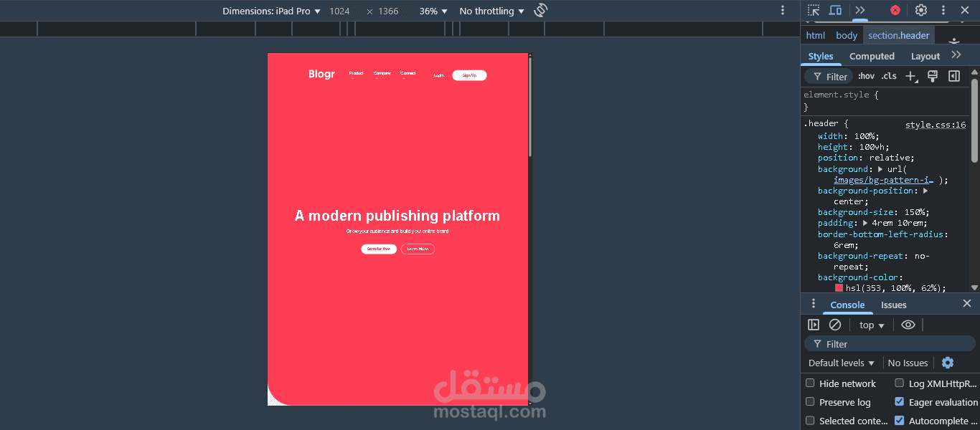Click the Blogr logo
The image size is (980, 430).
(321, 74)
